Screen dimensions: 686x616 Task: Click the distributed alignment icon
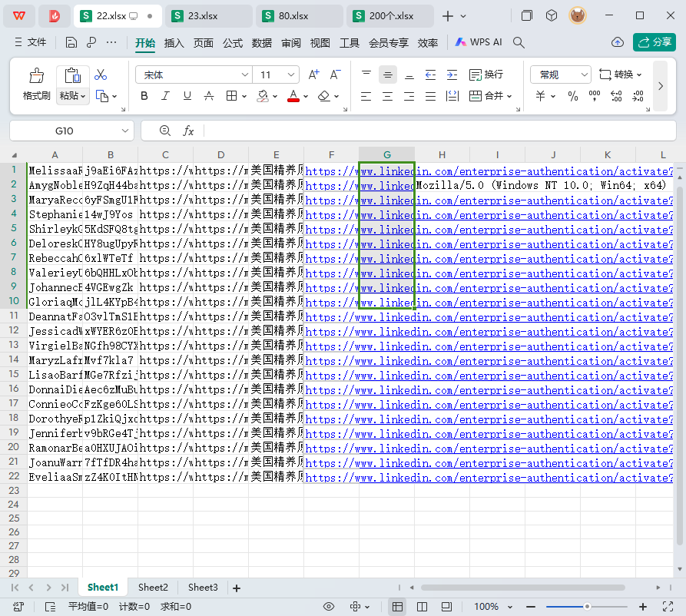(x=452, y=96)
